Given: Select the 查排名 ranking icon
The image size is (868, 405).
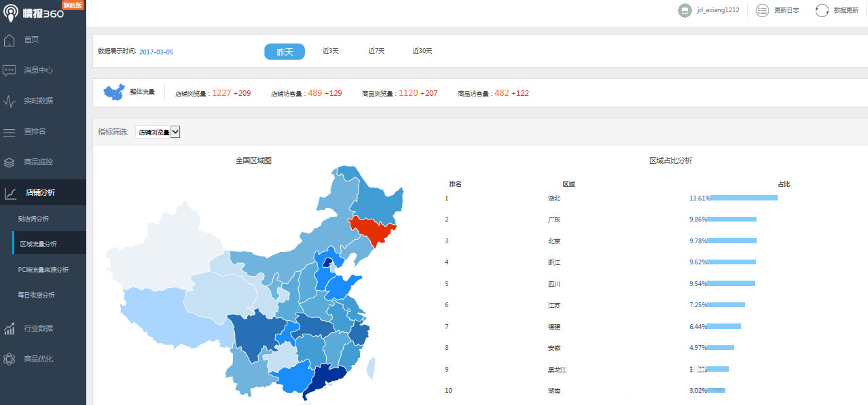Looking at the screenshot, I should [10, 132].
